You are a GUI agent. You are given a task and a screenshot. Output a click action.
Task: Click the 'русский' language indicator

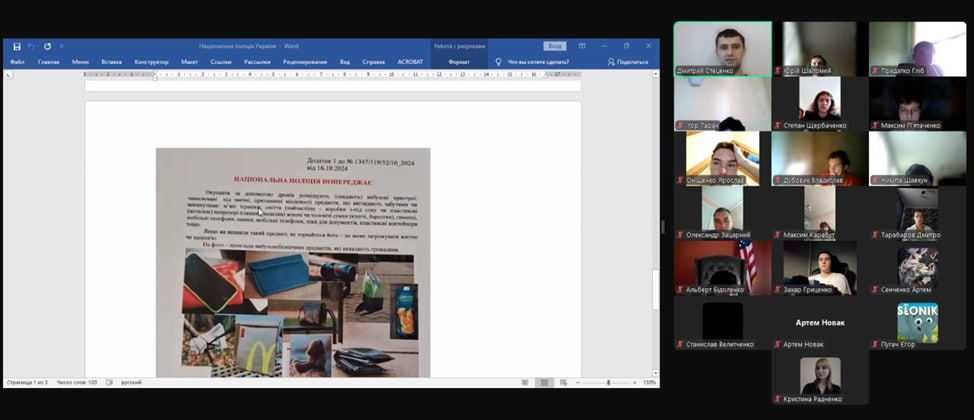pos(131,382)
